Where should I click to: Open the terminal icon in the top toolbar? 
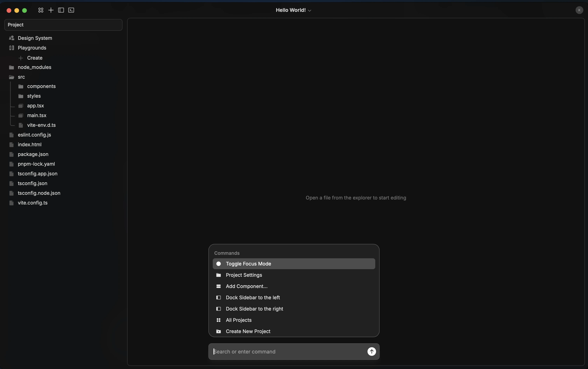[x=71, y=10]
